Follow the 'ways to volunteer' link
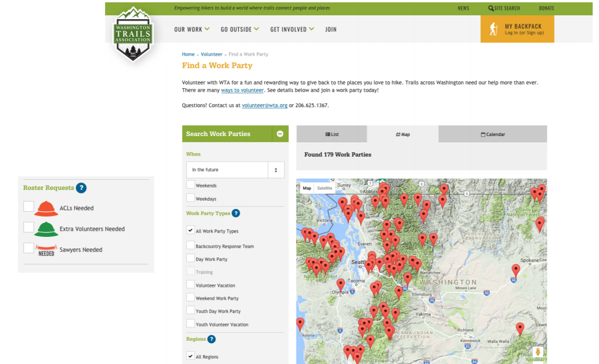 pyautogui.click(x=242, y=90)
